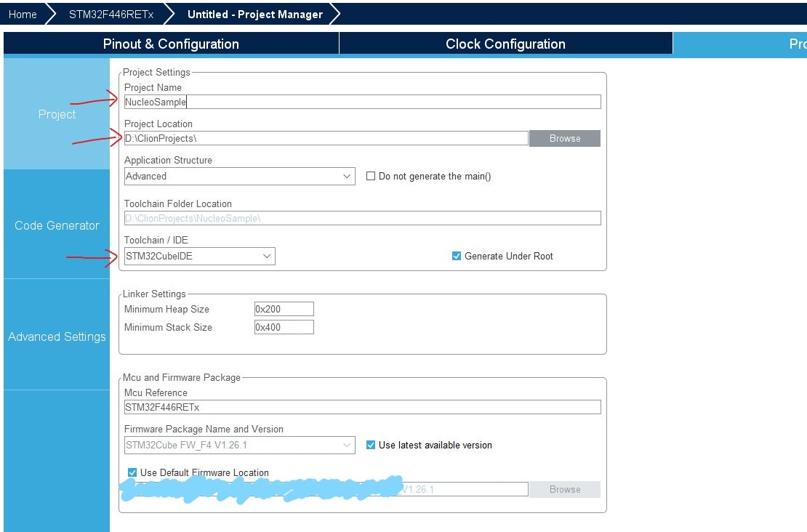The width and height of the screenshot is (807, 532).
Task: Open the Firmware Package Name and Version dropdown
Action: tap(239, 445)
